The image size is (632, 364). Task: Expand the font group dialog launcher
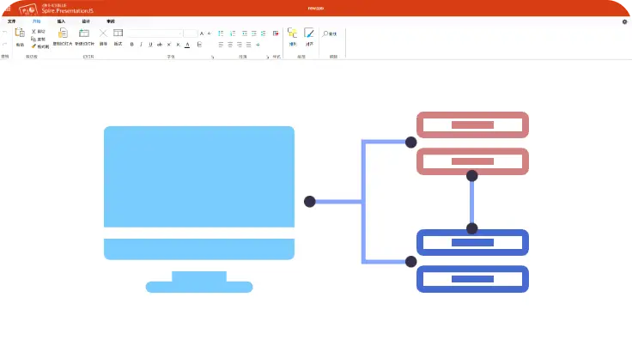pyautogui.click(x=212, y=57)
